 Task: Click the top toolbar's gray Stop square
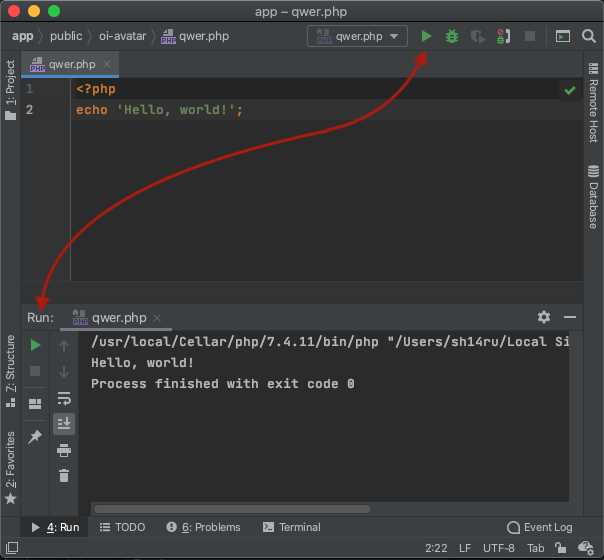tap(530, 36)
